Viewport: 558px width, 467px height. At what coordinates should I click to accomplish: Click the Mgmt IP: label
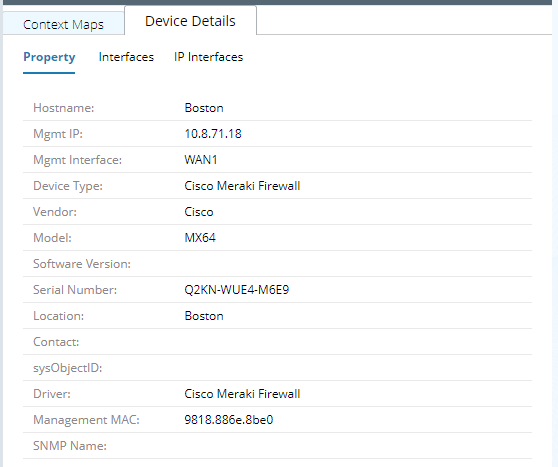point(58,134)
